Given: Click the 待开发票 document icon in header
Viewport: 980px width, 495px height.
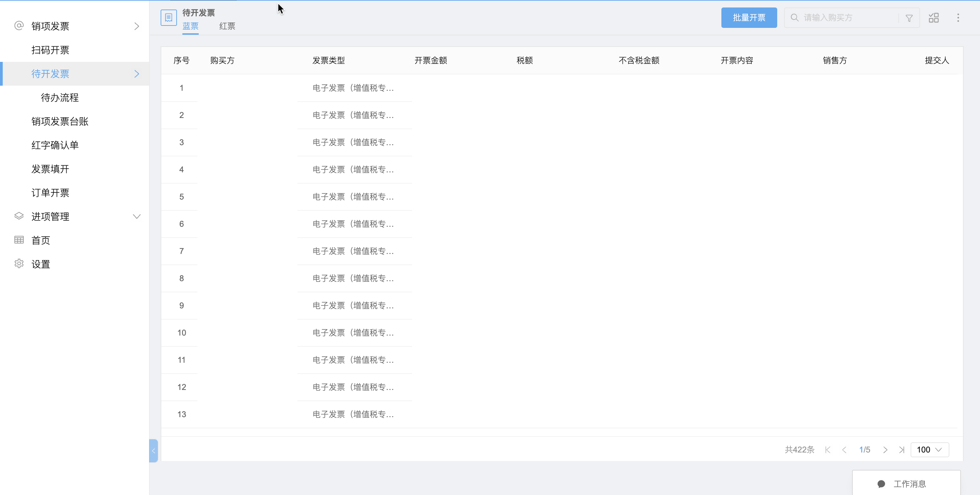Looking at the screenshot, I should (168, 17).
